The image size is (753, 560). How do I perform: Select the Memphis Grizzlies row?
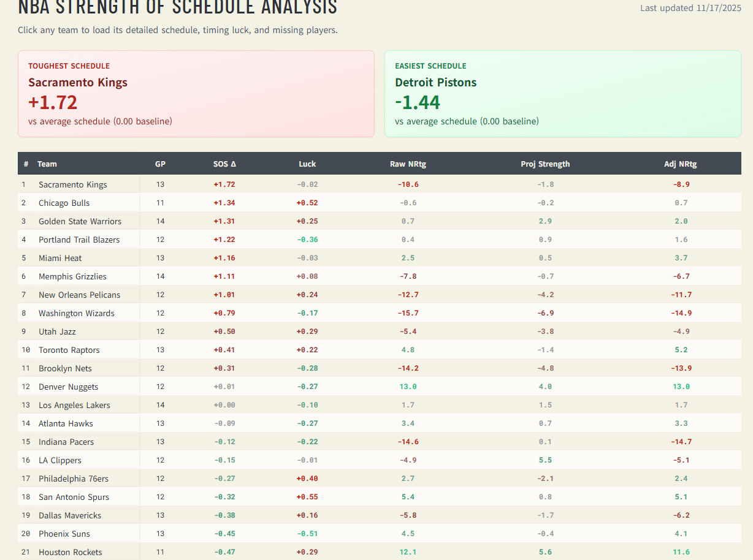tap(380, 276)
